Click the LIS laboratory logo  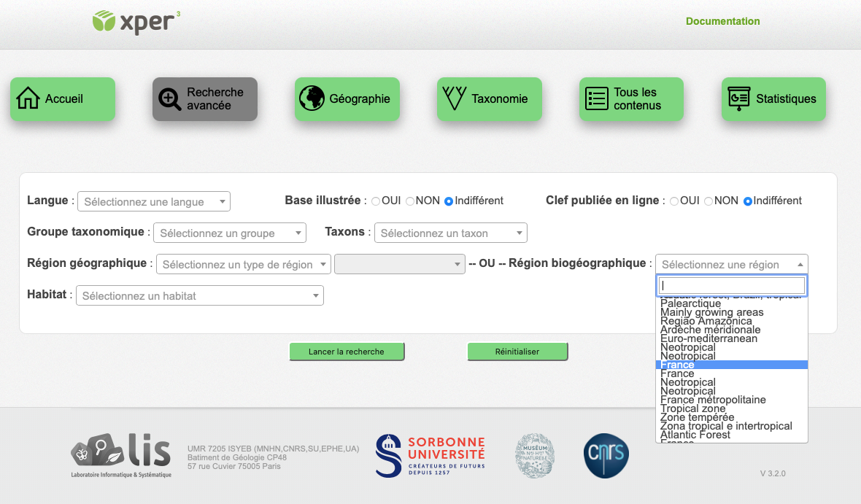pyautogui.click(x=121, y=455)
